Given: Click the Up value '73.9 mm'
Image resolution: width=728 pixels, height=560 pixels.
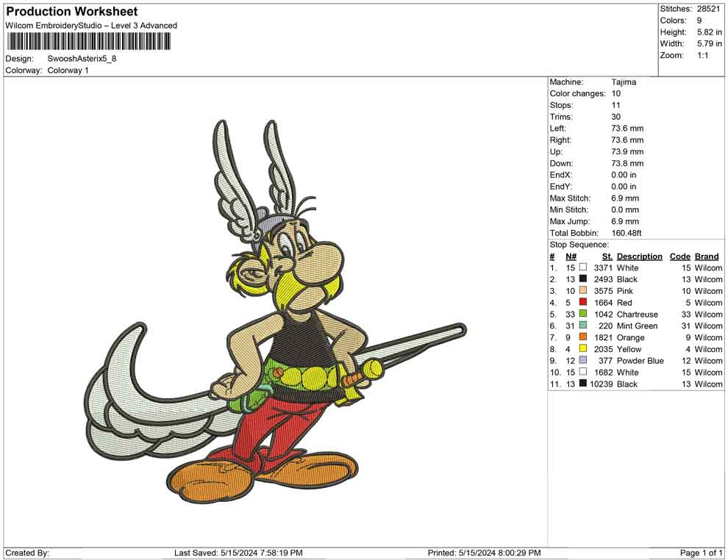Looking at the screenshot, I should (x=627, y=151).
